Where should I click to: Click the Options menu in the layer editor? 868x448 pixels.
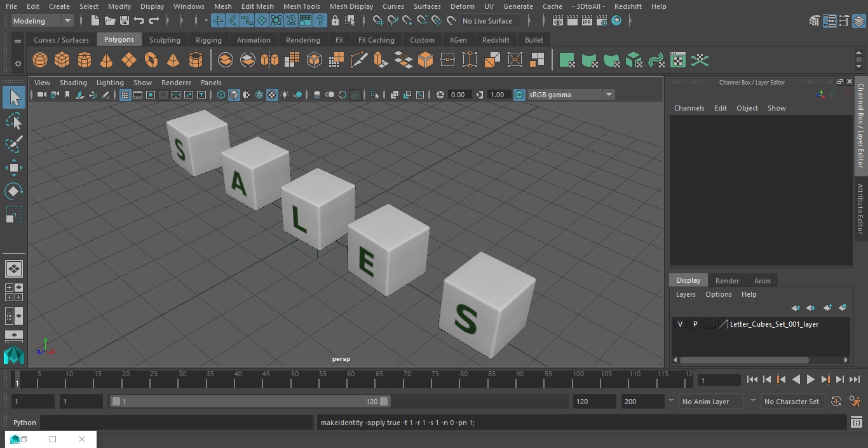[x=719, y=294]
